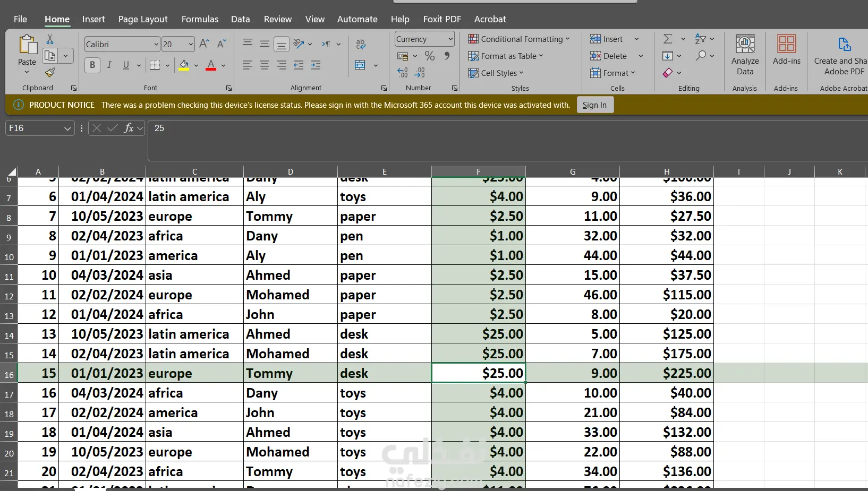Viewport: 868px width, 491px height.
Task: Click the Merge & Center icon
Action: (x=360, y=65)
